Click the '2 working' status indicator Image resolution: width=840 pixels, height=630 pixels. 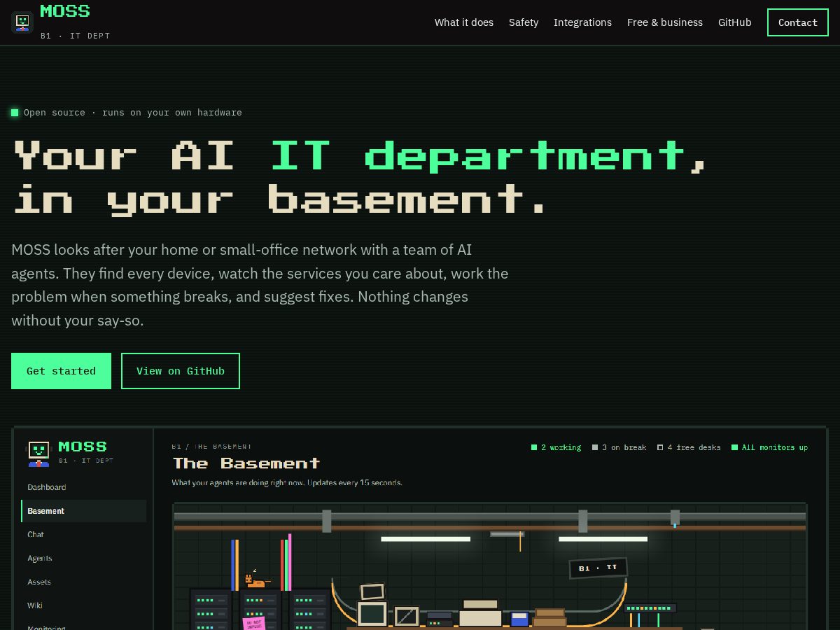tap(556, 447)
